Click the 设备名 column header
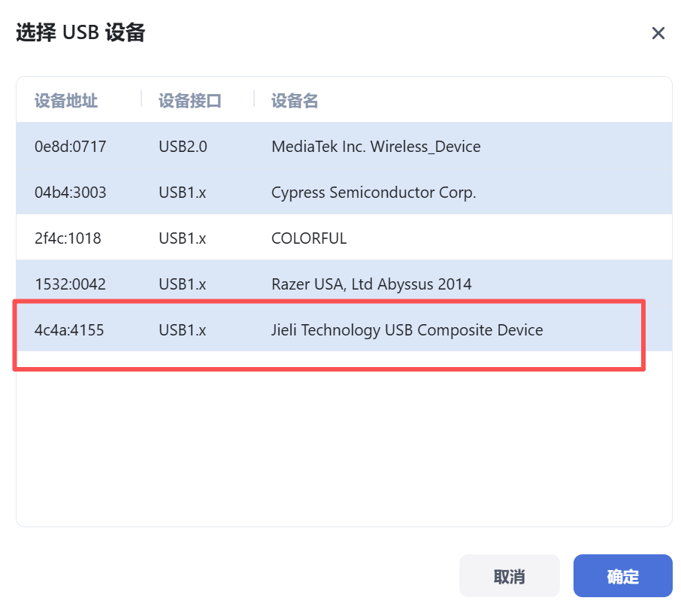 tap(295, 101)
